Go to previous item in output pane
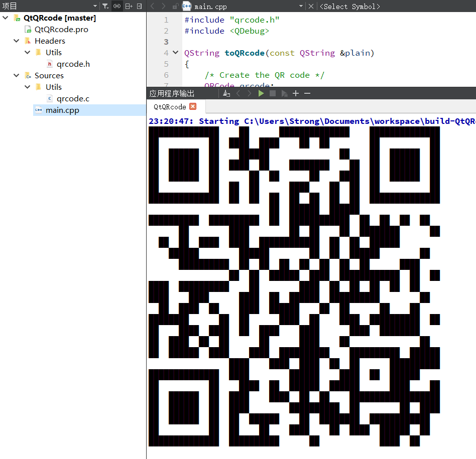476x459 pixels. (x=239, y=93)
